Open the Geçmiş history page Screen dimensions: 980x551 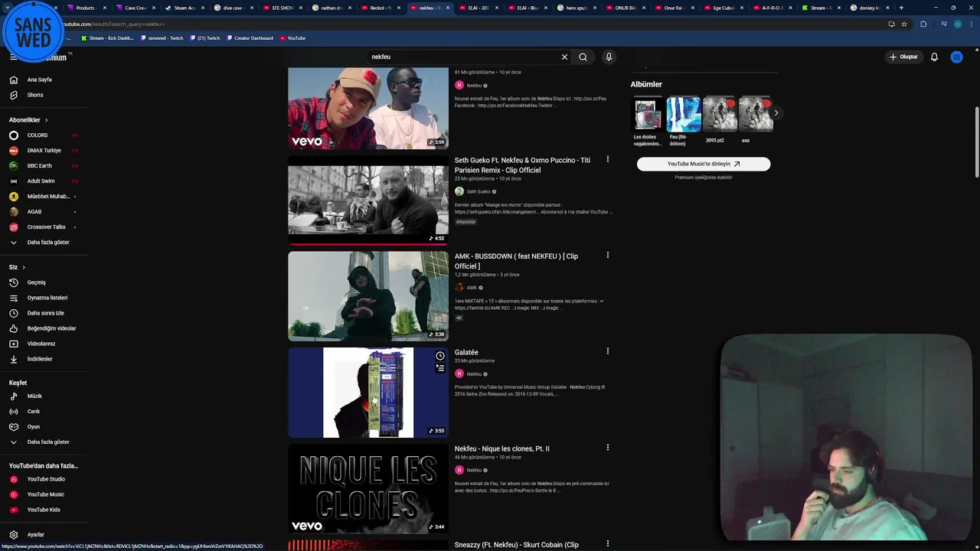tap(44, 282)
